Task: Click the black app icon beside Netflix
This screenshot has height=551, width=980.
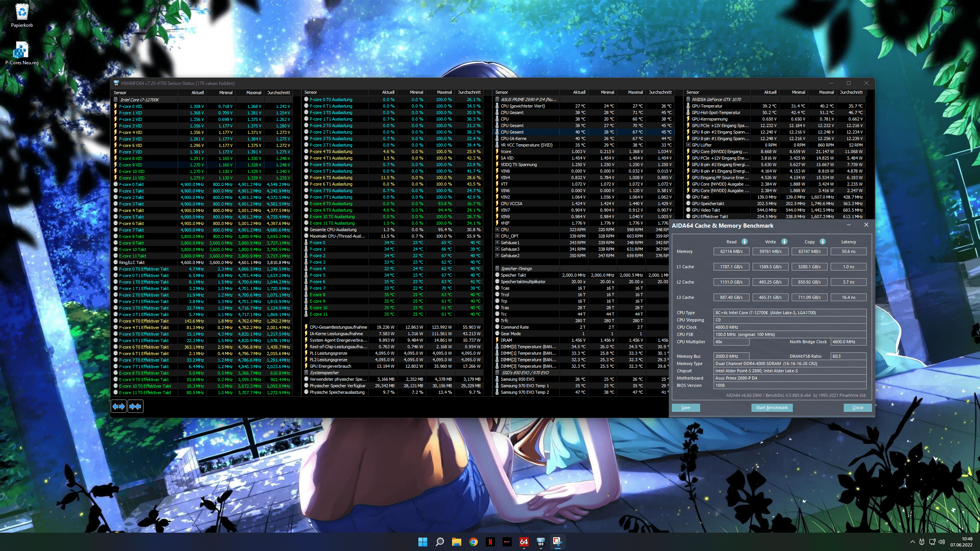Action: [x=507, y=542]
